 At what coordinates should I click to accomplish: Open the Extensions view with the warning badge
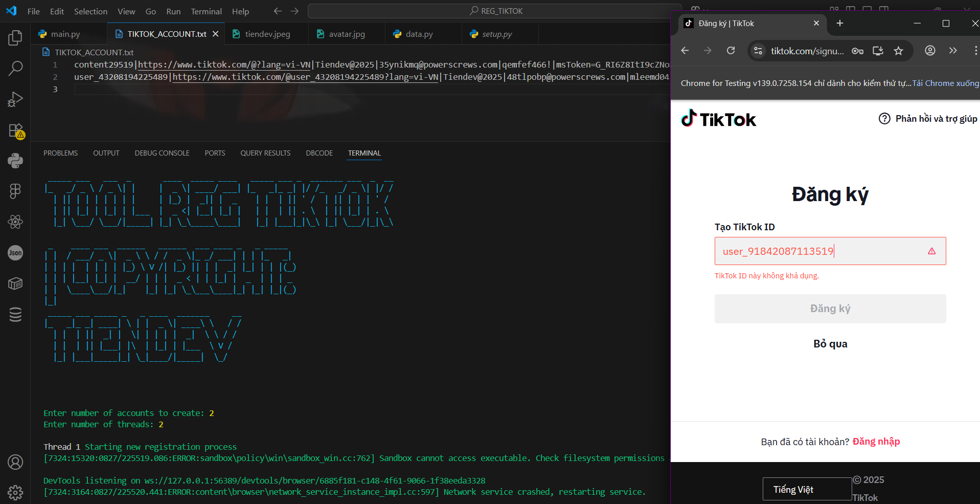click(15, 130)
